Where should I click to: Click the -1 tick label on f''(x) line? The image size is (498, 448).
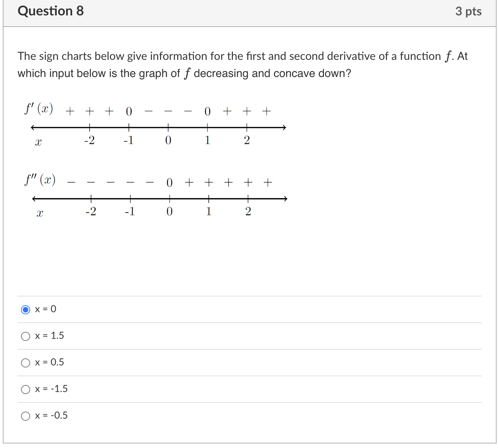click(130, 211)
